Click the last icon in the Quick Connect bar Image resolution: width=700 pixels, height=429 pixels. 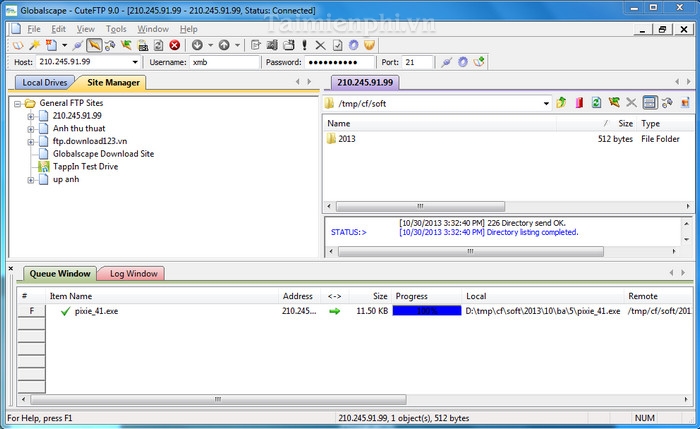[x=479, y=62]
